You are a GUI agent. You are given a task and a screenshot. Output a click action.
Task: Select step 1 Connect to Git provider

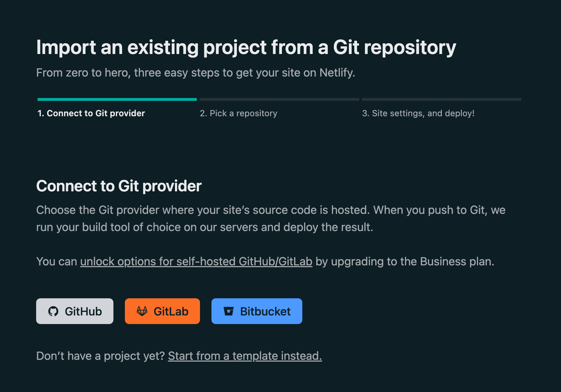pos(91,113)
